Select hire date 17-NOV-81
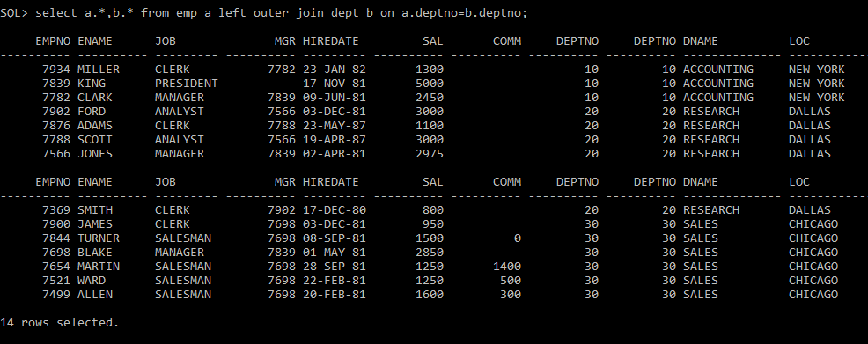868x344 pixels. (x=335, y=83)
